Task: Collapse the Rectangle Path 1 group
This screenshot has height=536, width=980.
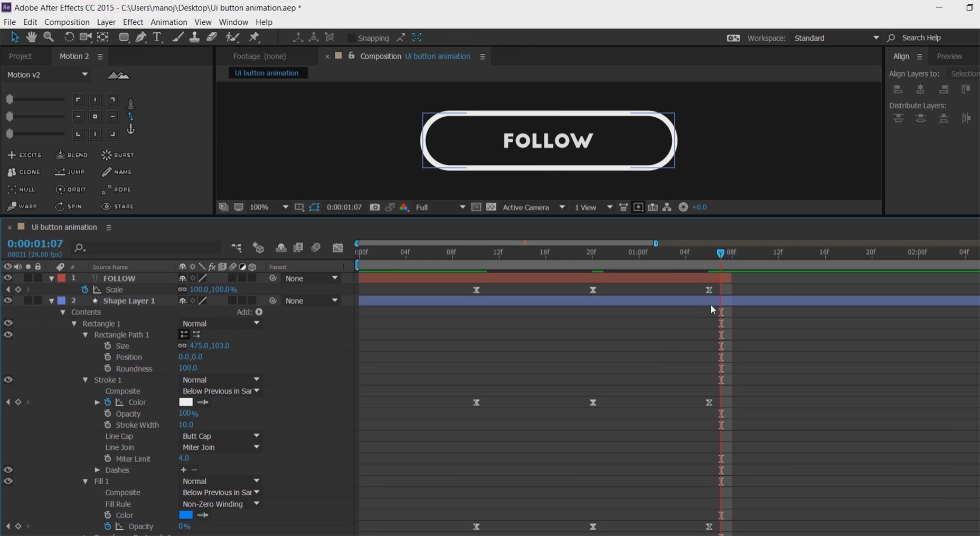Action: pyautogui.click(x=85, y=335)
